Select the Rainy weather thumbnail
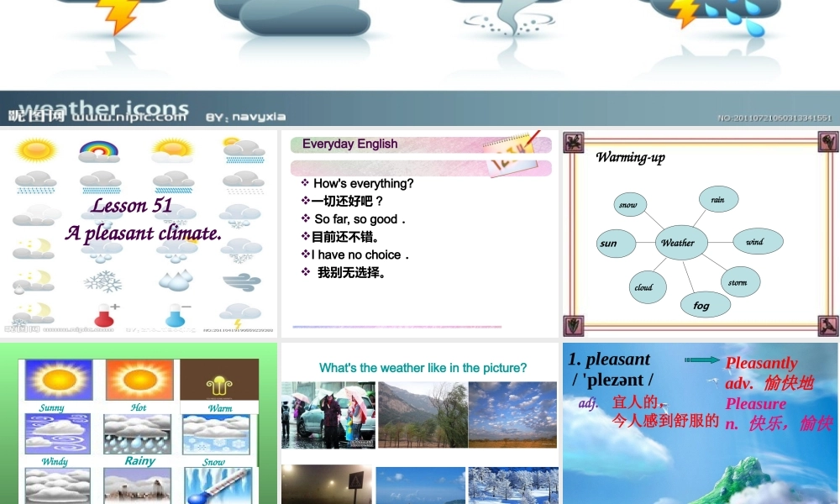Image resolution: width=840 pixels, height=504 pixels. tap(137, 433)
